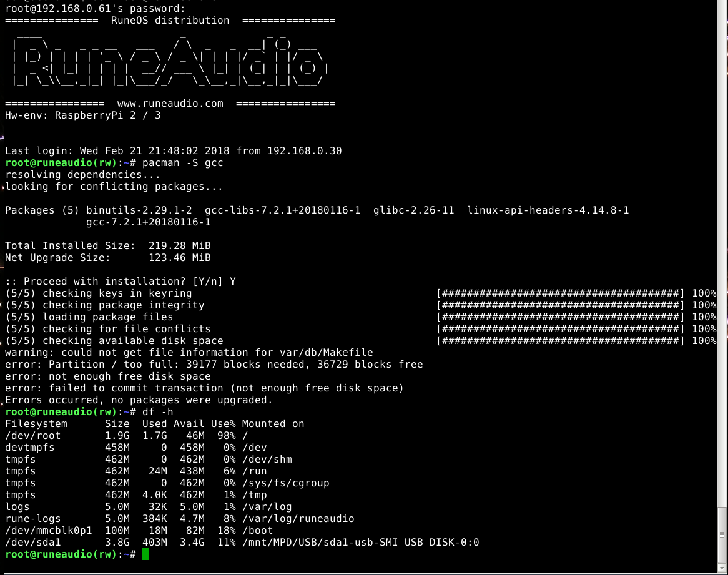Screen dimensions: 728x575
Task: Click the '/dev/root' filesystem row
Action: point(126,436)
